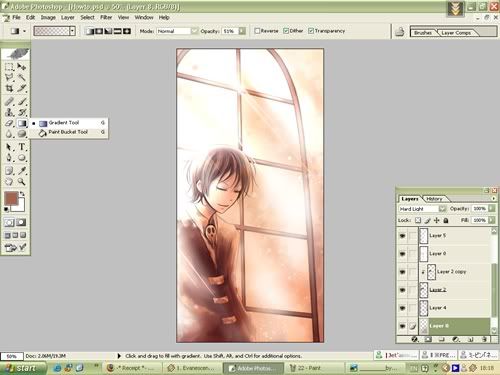Select the Move tool
Image resolution: width=500 pixels, height=375 pixels.
(22, 67)
